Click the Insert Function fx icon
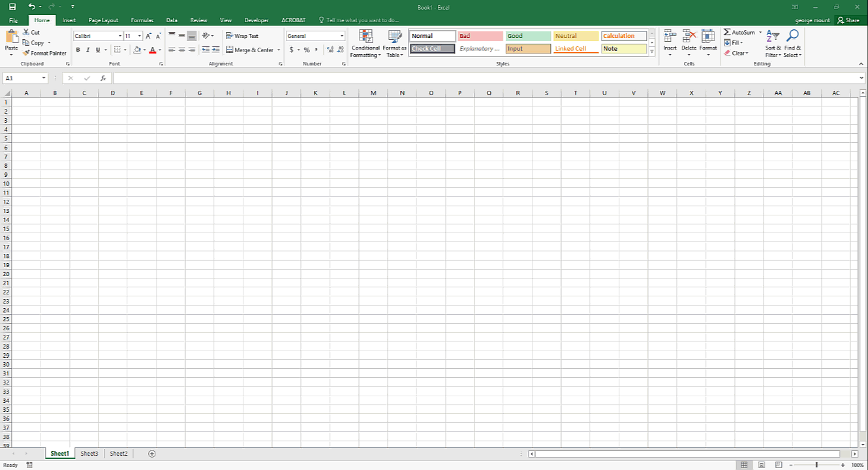This screenshot has height=470, width=868. [x=103, y=78]
